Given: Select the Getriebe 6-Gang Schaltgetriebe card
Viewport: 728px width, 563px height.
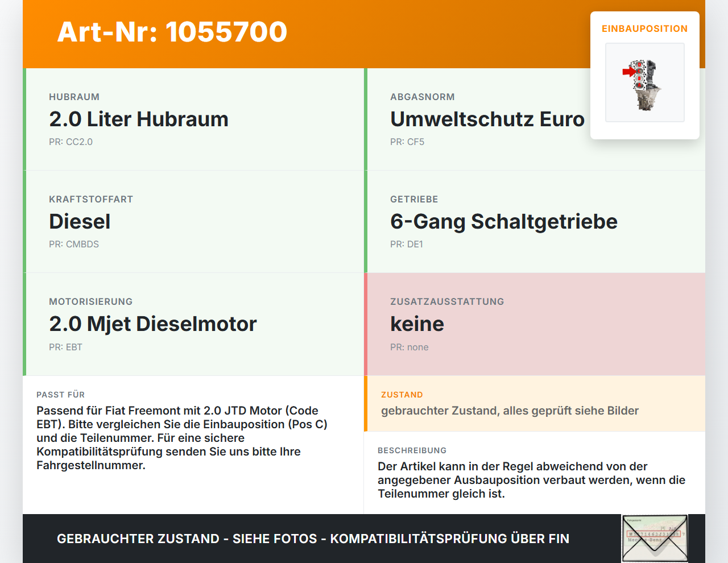Looking at the screenshot, I should 535,222.
